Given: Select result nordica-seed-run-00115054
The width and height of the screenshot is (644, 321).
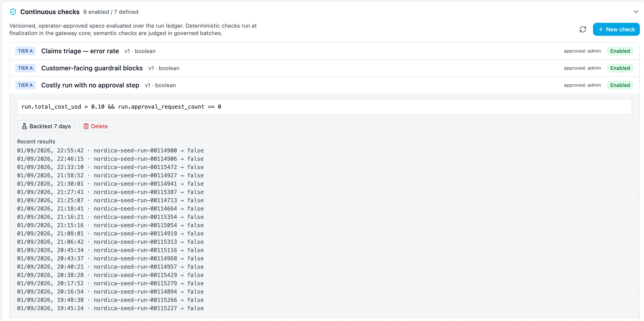Looking at the screenshot, I should [110, 225].
